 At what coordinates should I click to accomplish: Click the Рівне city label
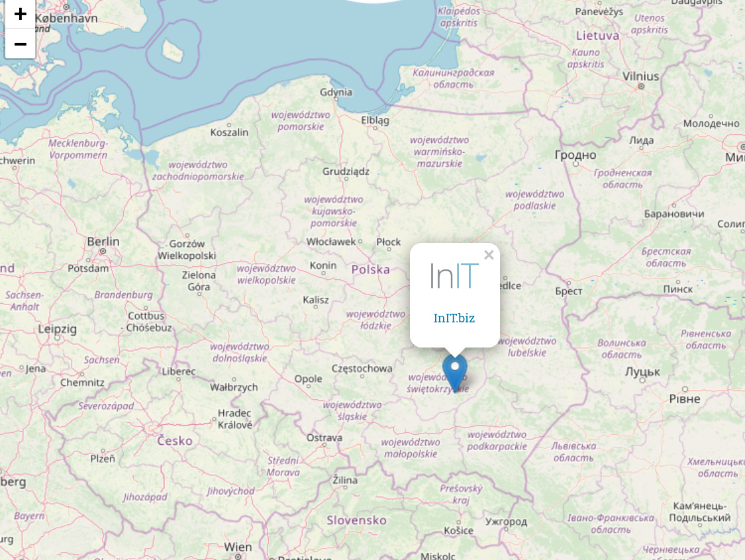click(685, 399)
